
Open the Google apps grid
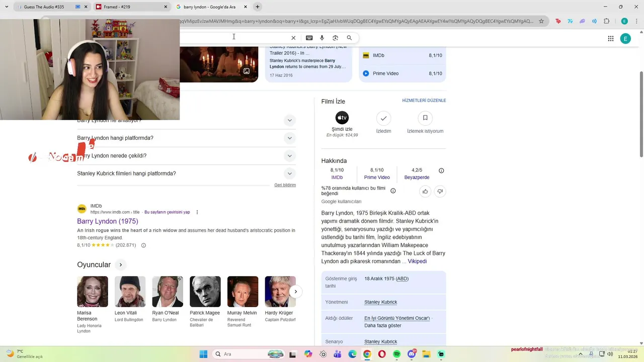(x=610, y=38)
